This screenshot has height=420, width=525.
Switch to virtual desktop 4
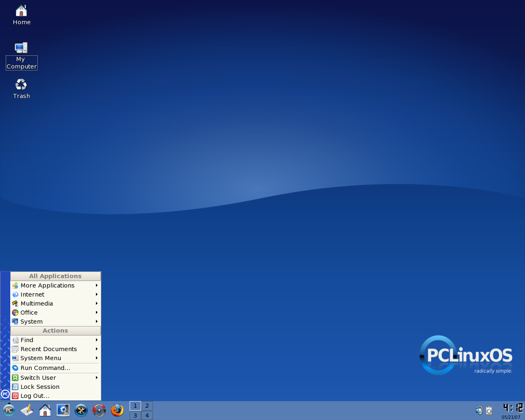147,415
